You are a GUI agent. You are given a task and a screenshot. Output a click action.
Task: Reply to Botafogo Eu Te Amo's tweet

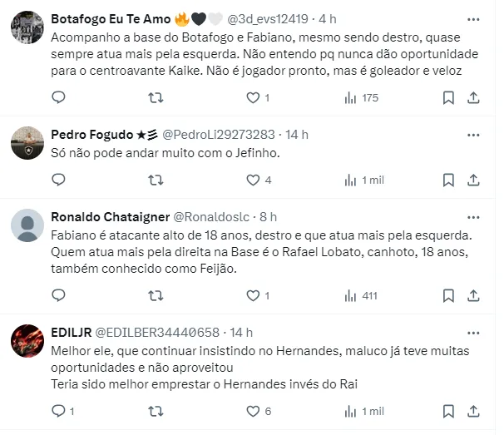58,97
